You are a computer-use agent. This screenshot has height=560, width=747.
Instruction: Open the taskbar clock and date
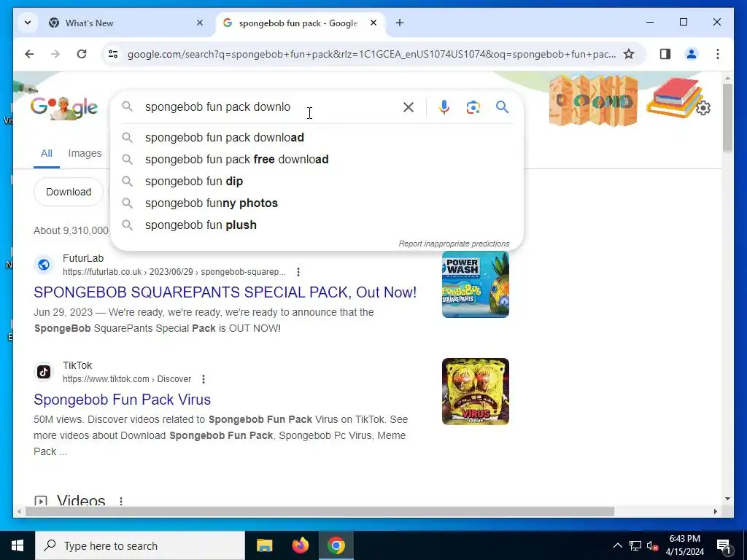(x=684, y=545)
